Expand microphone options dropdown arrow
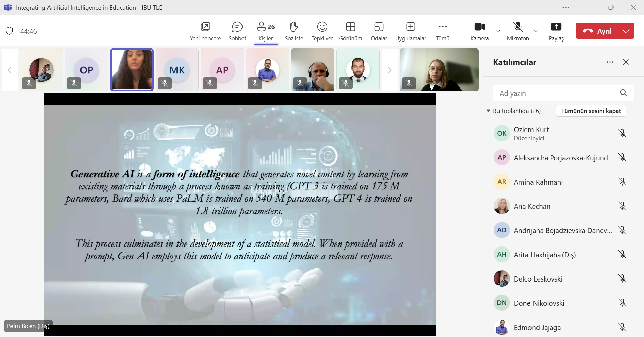Screen dimensions: 644x337 point(536,31)
